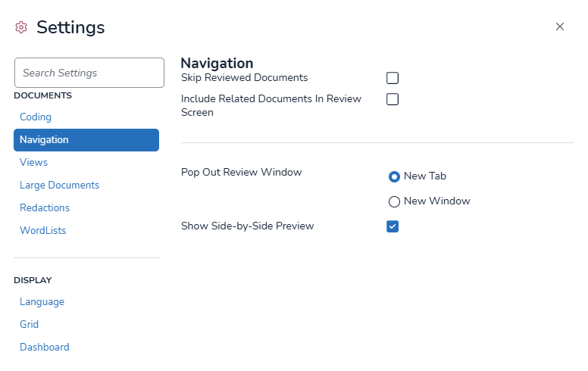The image size is (588, 371).
Task: Click the New Window label text
Action: [x=436, y=201]
